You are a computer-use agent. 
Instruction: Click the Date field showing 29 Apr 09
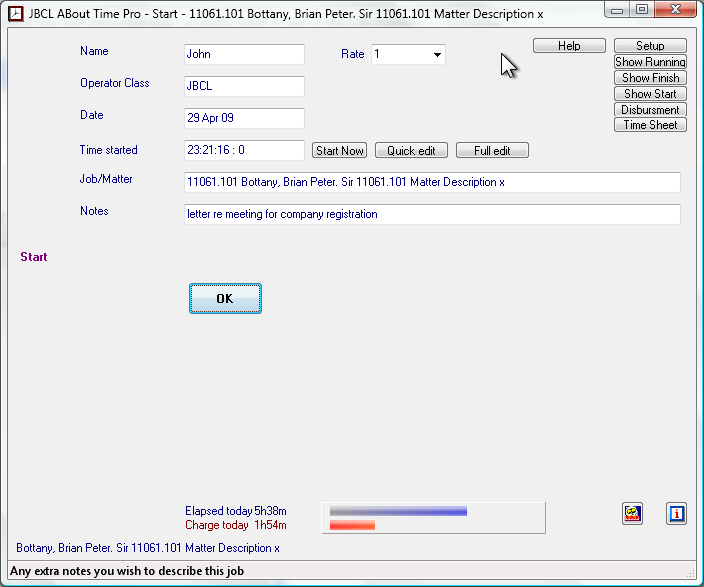[244, 119]
